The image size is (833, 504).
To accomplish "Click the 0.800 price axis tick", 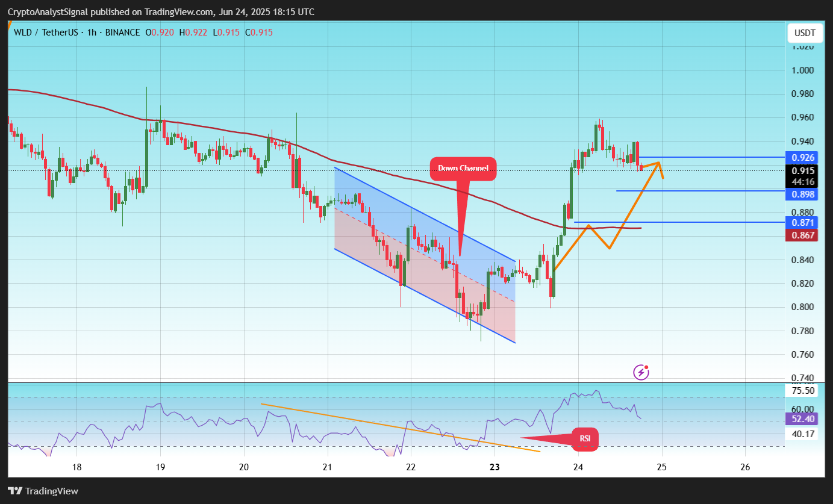I will [x=803, y=307].
